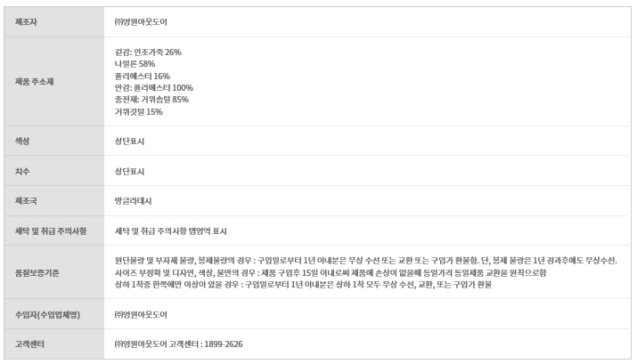Select the manufacturer value ㈜영원아웃도어
Image resolution: width=637 pixels, height=364 pixels.
click(141, 21)
